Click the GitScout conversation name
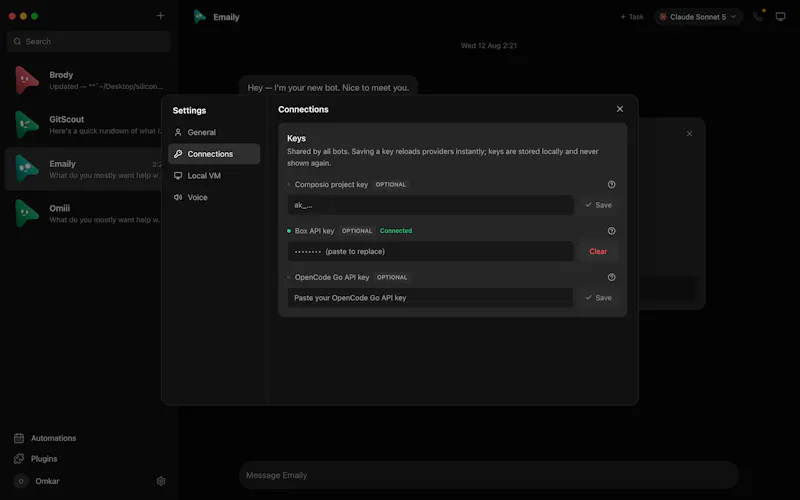 click(66, 119)
